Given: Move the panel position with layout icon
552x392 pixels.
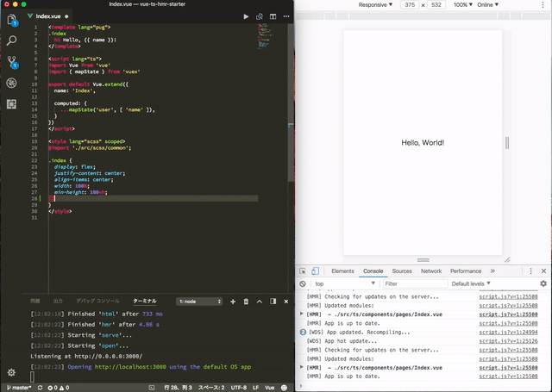Looking at the screenshot, I should coord(273,302).
